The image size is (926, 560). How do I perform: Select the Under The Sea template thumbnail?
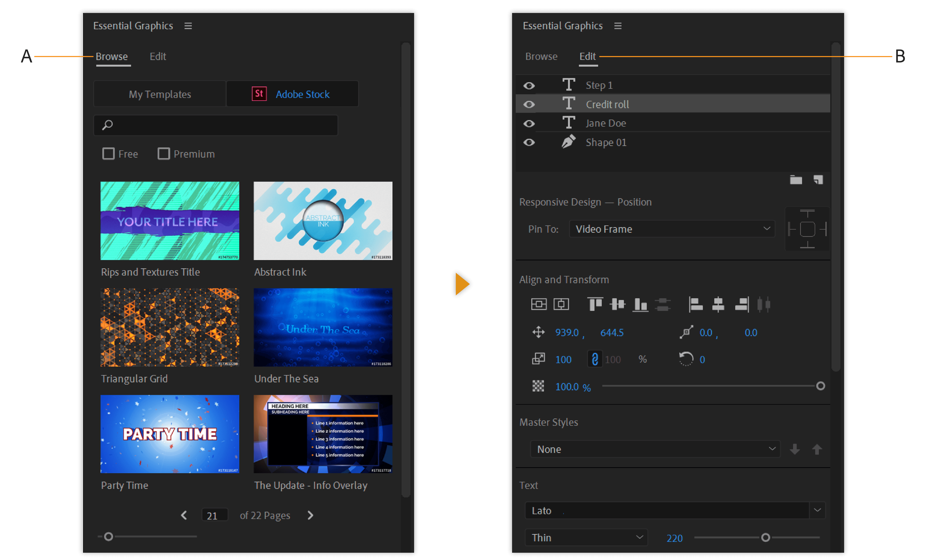[323, 327]
